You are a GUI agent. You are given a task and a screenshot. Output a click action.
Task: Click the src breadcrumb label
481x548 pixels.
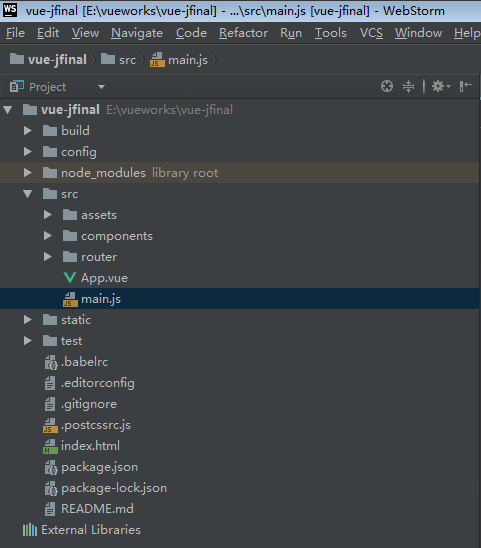(x=127, y=60)
